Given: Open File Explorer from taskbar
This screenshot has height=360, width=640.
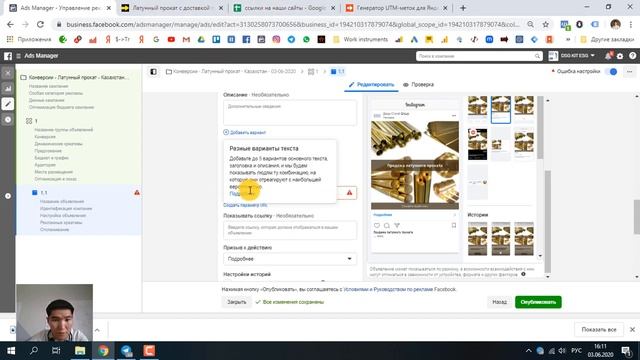Looking at the screenshot, I should [x=80, y=351].
